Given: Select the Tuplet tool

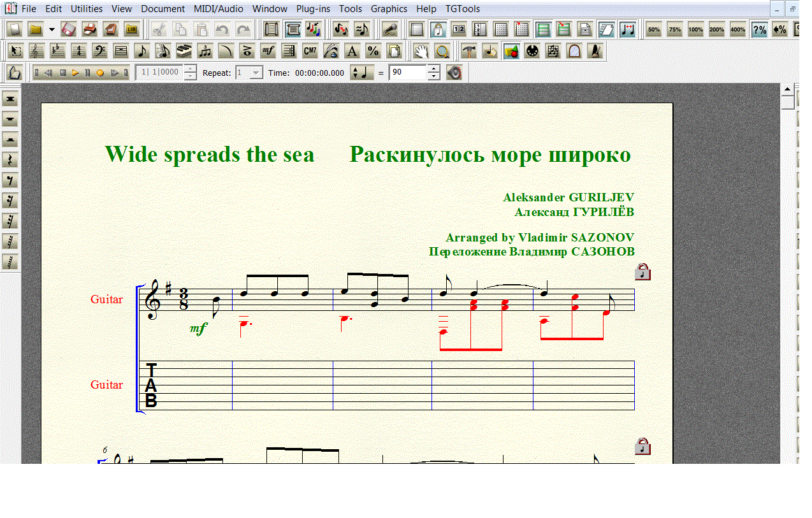Looking at the screenshot, I should 205,52.
